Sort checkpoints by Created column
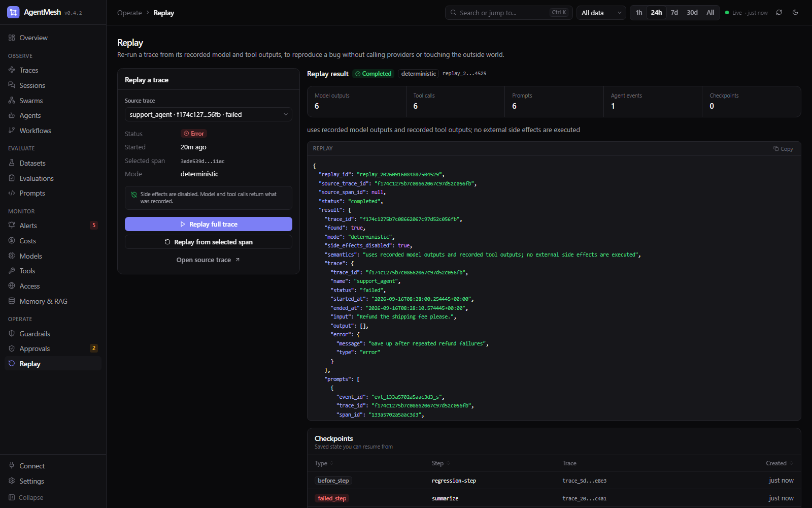This screenshot has height=508, width=812. point(780,463)
